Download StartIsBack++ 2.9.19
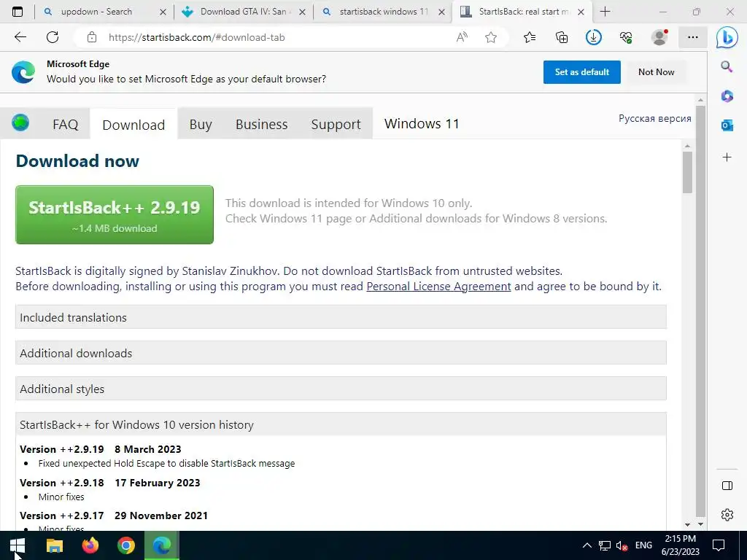This screenshot has height=560, width=747. [x=115, y=215]
